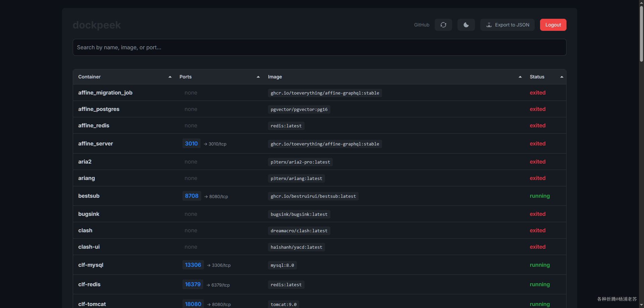Click Image column header label
This screenshot has width=644, height=308.
275,77
